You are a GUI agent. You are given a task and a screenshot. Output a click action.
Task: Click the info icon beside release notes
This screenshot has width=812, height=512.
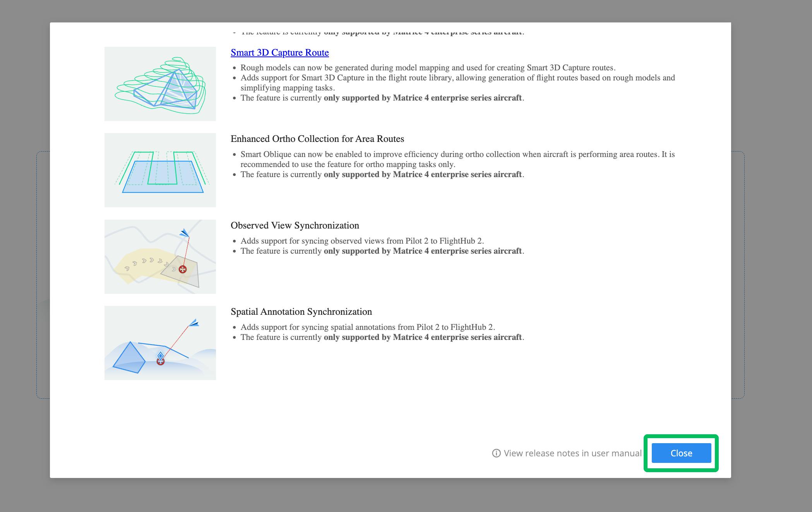(496, 453)
